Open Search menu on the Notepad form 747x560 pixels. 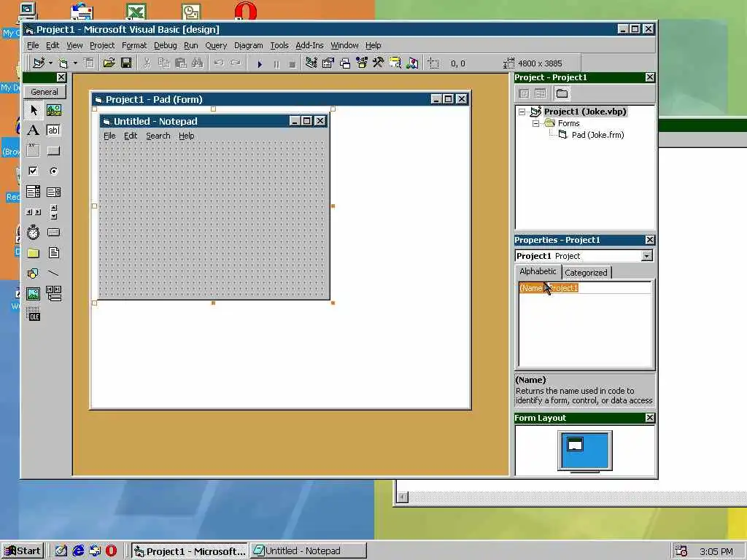[158, 136]
